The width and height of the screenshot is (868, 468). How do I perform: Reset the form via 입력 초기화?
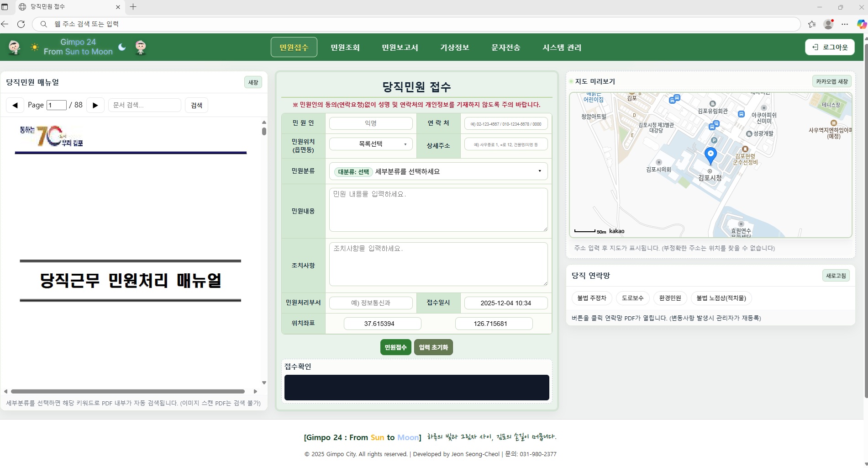click(x=433, y=347)
